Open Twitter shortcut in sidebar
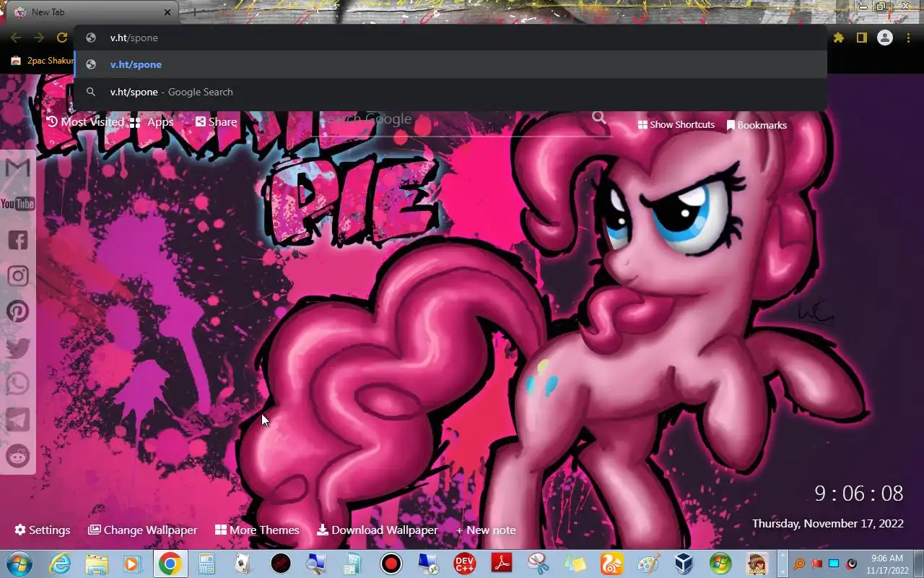This screenshot has width=924, height=578. coord(17,348)
